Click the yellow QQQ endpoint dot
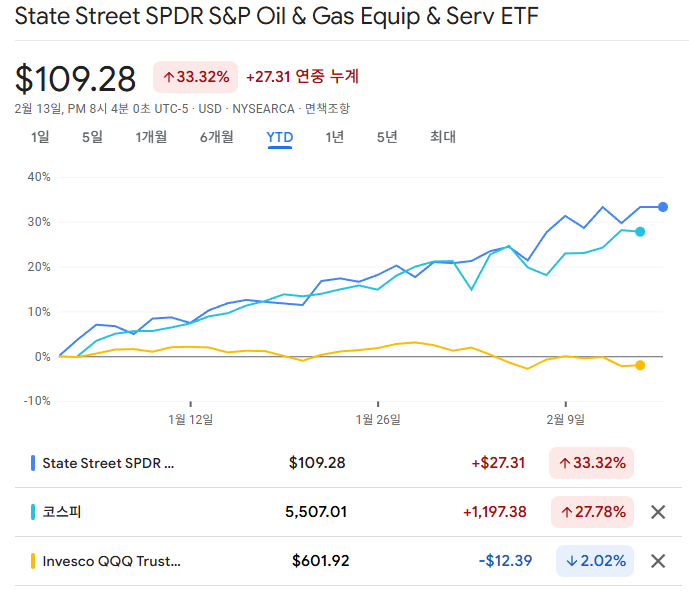689x591 pixels. pos(640,365)
